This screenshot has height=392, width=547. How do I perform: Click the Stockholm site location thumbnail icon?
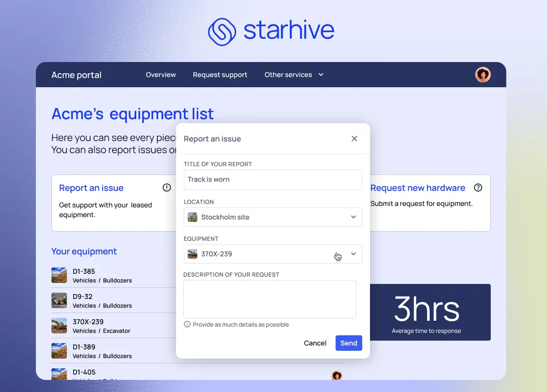click(x=192, y=217)
